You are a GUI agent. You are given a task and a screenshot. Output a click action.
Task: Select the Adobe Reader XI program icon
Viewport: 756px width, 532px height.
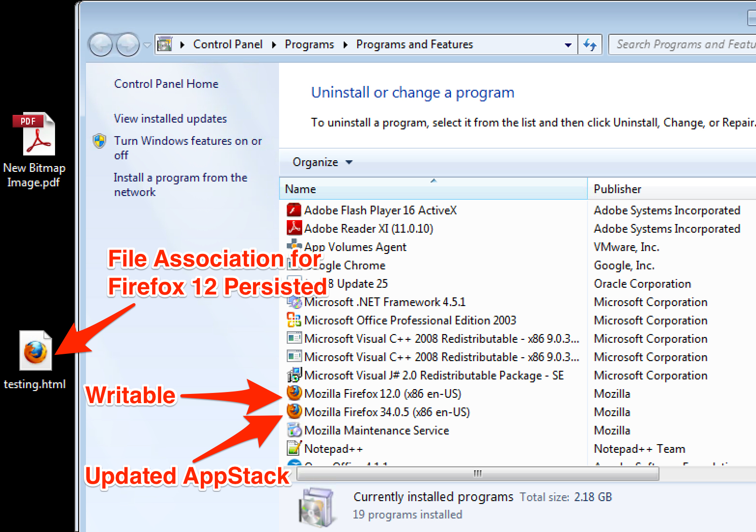click(294, 228)
